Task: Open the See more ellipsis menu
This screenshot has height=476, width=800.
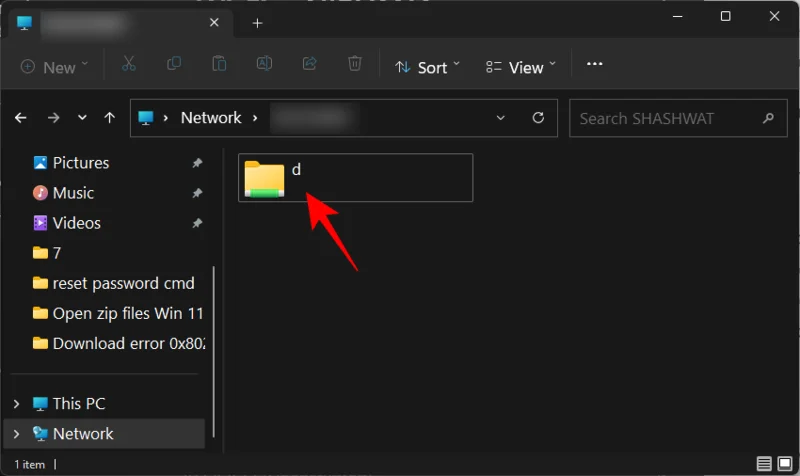Action: pos(594,64)
